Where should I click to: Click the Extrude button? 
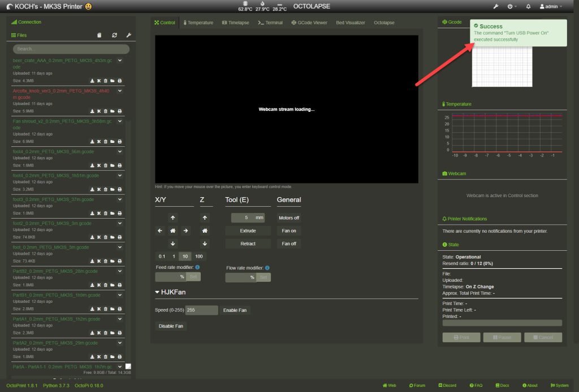click(x=248, y=231)
